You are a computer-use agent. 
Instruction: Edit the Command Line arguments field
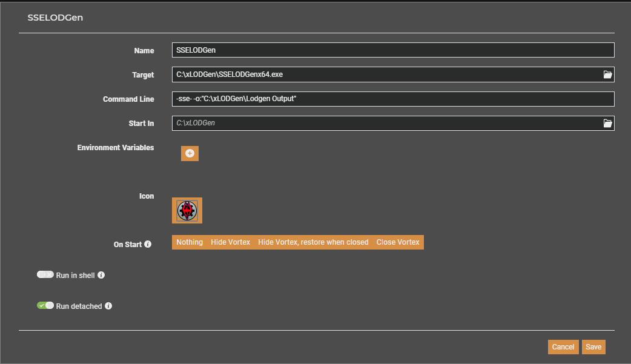coord(393,99)
